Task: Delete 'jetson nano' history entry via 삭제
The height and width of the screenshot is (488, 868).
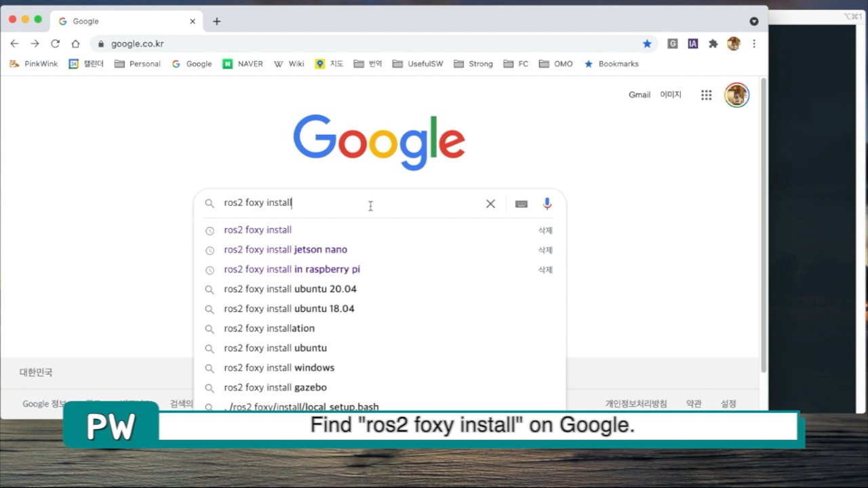Action: (545, 250)
